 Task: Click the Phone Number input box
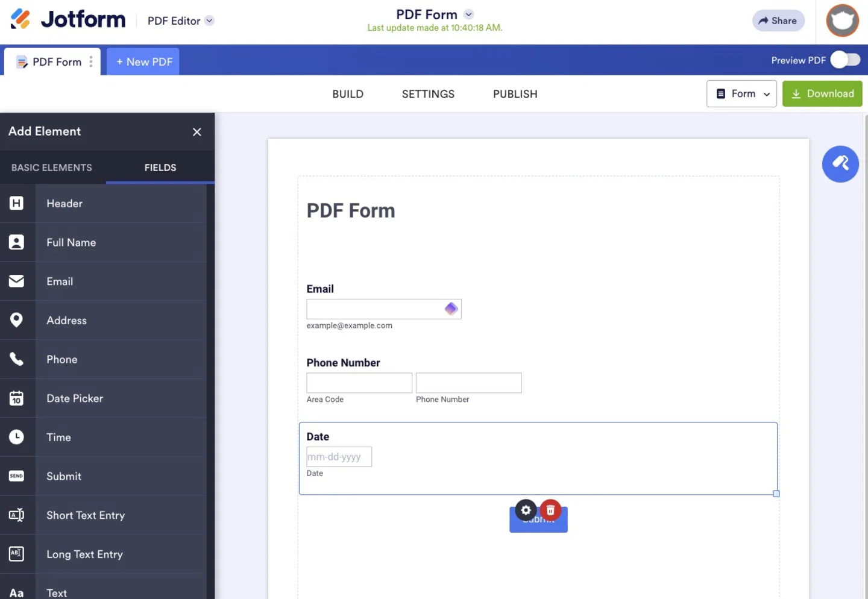tap(468, 383)
